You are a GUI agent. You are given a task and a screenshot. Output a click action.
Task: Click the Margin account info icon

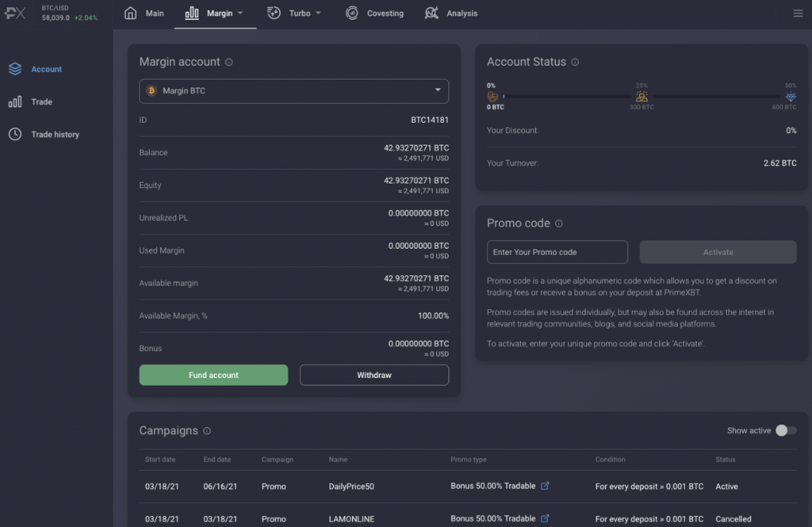[x=229, y=62]
